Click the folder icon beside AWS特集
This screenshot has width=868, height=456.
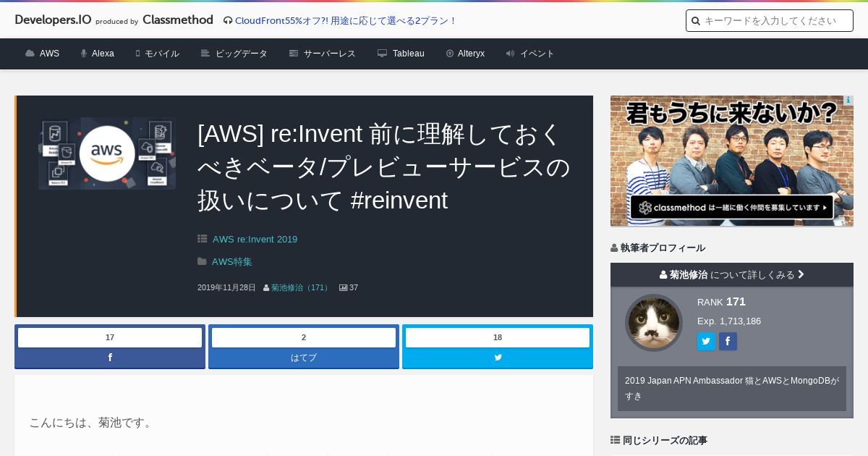(x=203, y=261)
